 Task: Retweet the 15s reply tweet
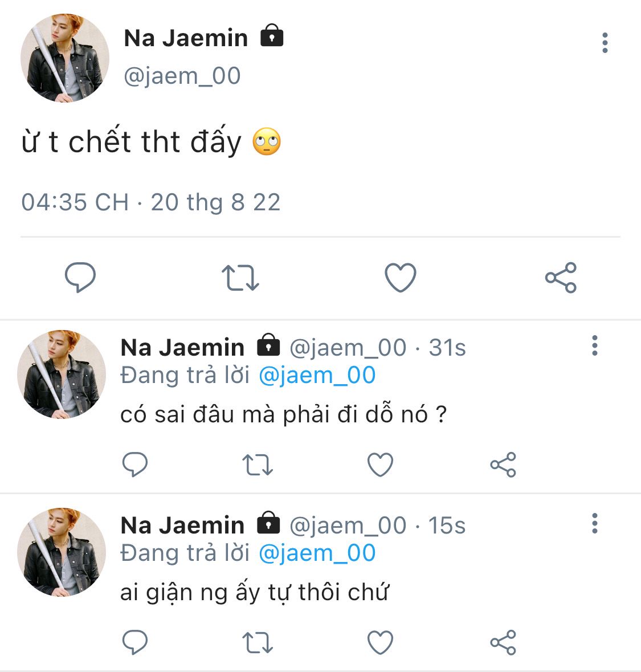pos(258,642)
